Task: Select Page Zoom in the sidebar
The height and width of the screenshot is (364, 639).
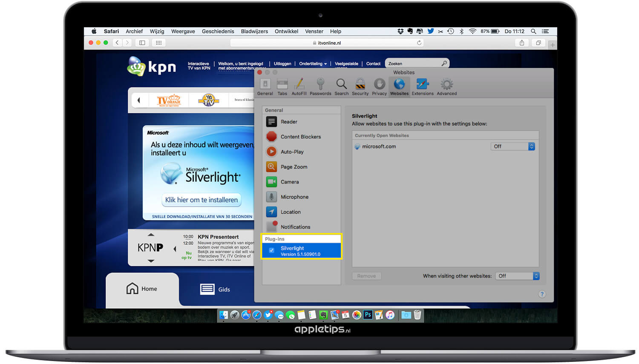Action: click(x=302, y=167)
